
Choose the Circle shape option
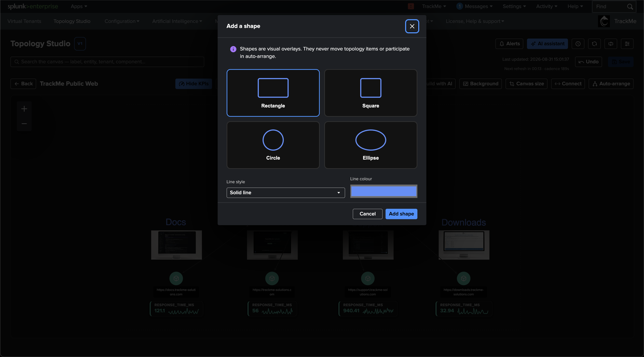(x=273, y=145)
